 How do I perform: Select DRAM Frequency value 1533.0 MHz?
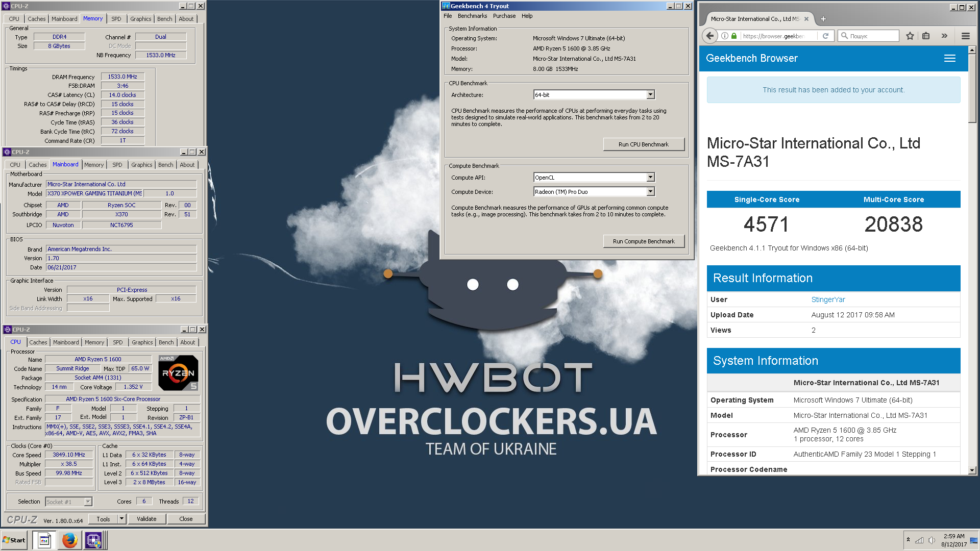[122, 77]
